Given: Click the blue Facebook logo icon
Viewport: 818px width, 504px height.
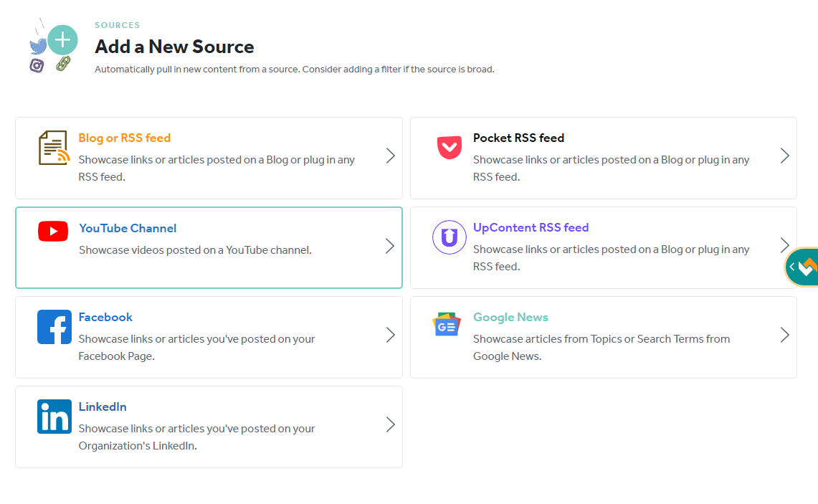Looking at the screenshot, I should coord(54,327).
